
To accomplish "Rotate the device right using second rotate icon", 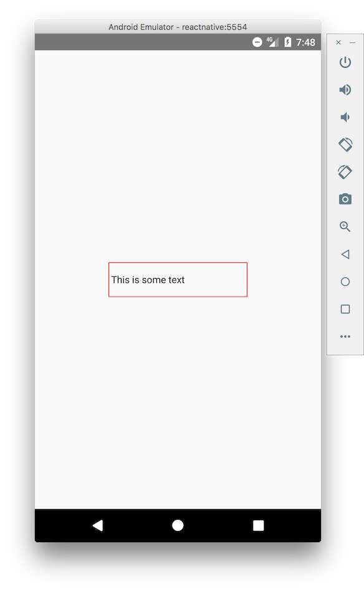I will click(x=345, y=172).
